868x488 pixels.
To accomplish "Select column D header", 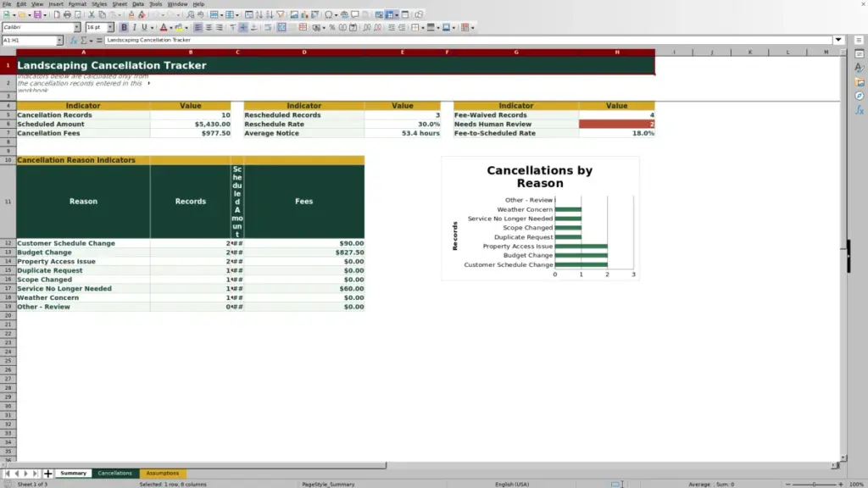I will click(x=304, y=53).
